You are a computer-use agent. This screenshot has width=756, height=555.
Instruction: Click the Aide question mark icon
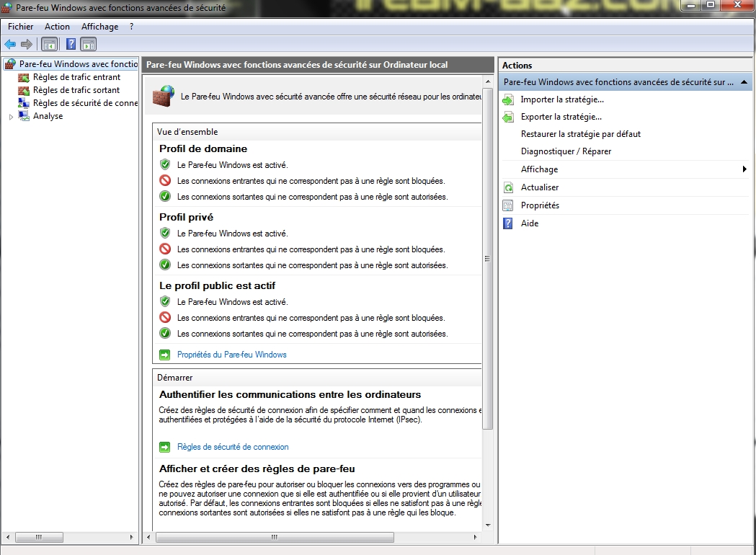(508, 223)
